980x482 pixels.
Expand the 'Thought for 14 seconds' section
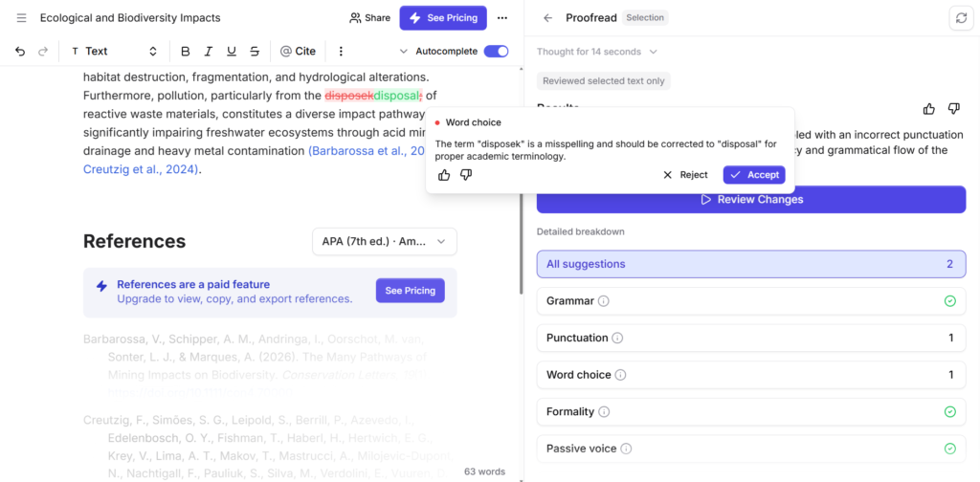597,52
